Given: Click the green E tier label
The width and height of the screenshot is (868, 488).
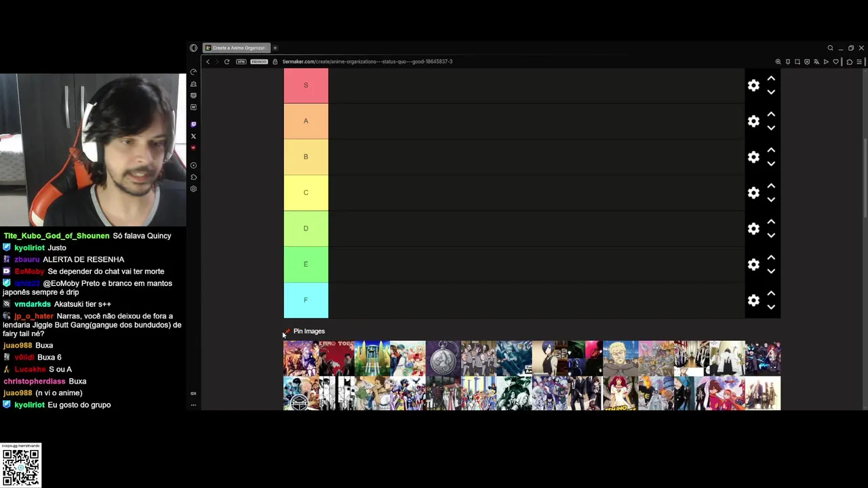Looking at the screenshot, I should point(306,264).
